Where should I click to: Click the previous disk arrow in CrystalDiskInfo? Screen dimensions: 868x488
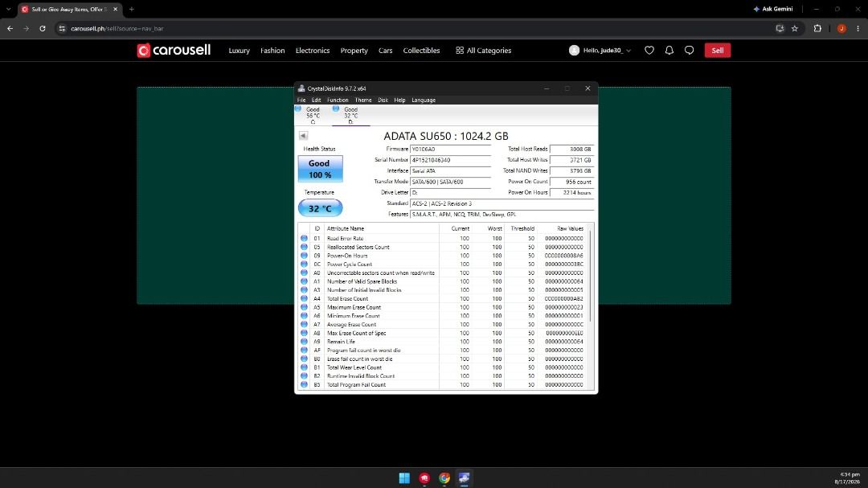[303, 136]
